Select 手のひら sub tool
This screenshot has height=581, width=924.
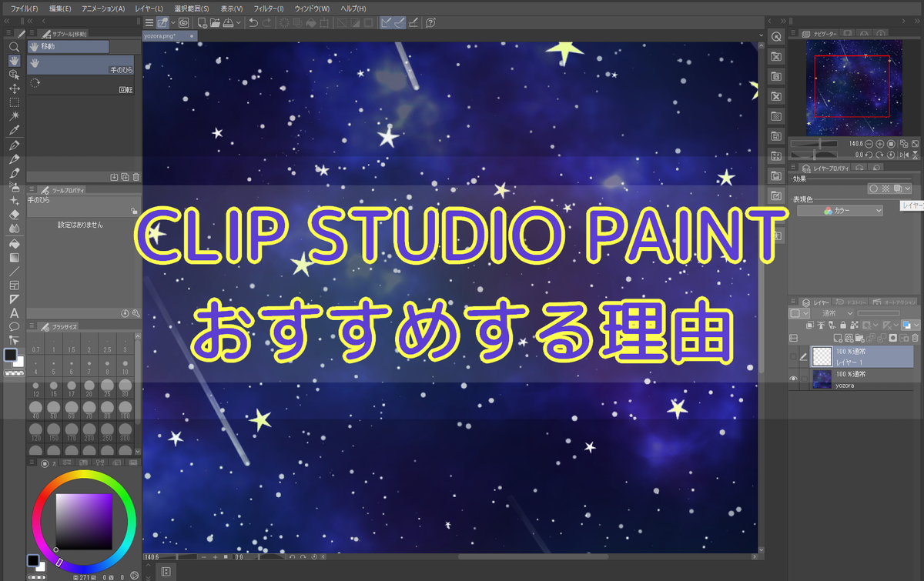click(x=81, y=65)
